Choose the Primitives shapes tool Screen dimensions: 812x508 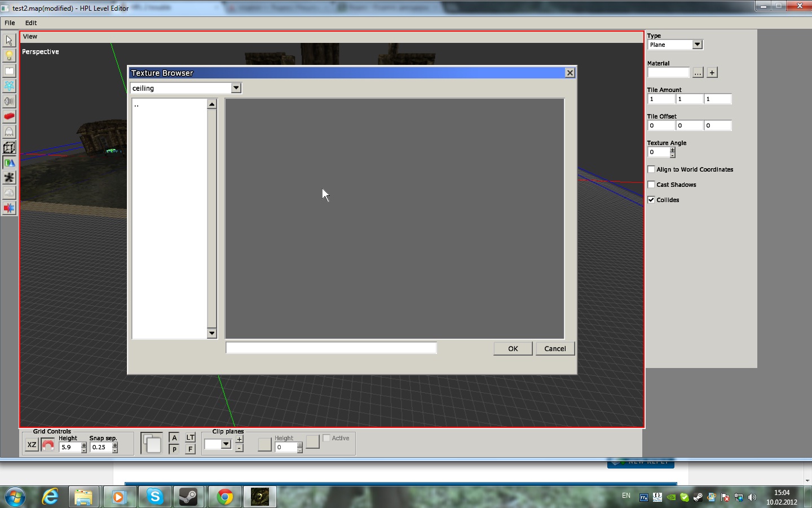tap(9, 163)
